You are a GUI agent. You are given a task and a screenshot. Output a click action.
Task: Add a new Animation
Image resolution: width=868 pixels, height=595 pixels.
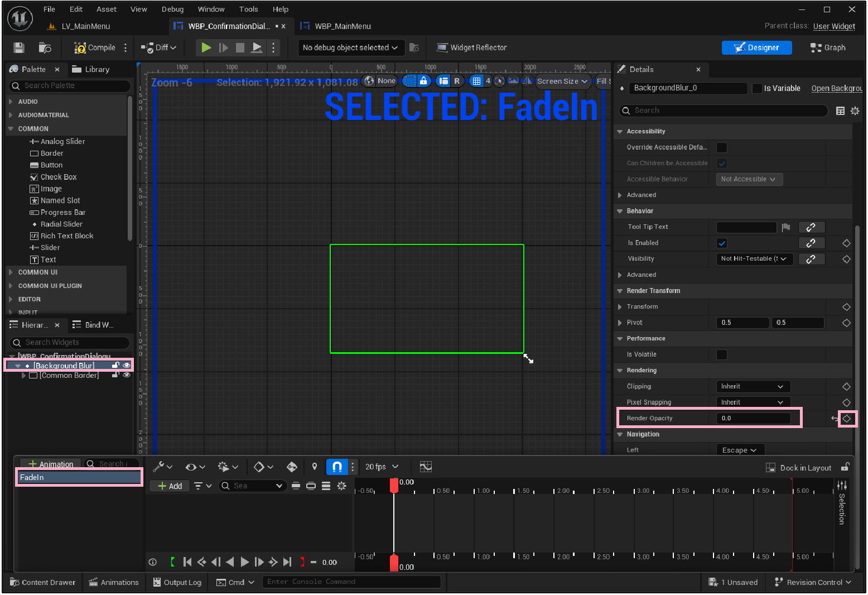(x=51, y=464)
